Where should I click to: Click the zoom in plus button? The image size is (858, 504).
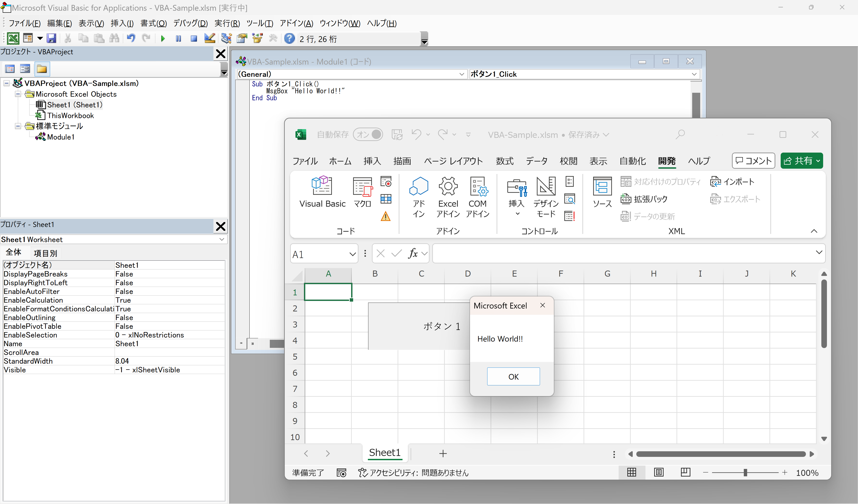coord(785,472)
